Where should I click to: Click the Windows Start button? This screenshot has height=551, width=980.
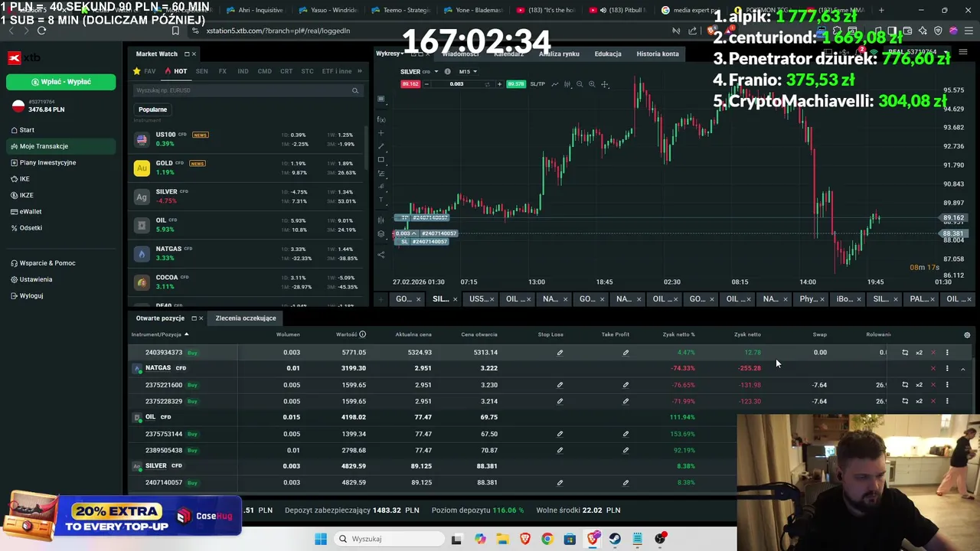tap(321, 539)
